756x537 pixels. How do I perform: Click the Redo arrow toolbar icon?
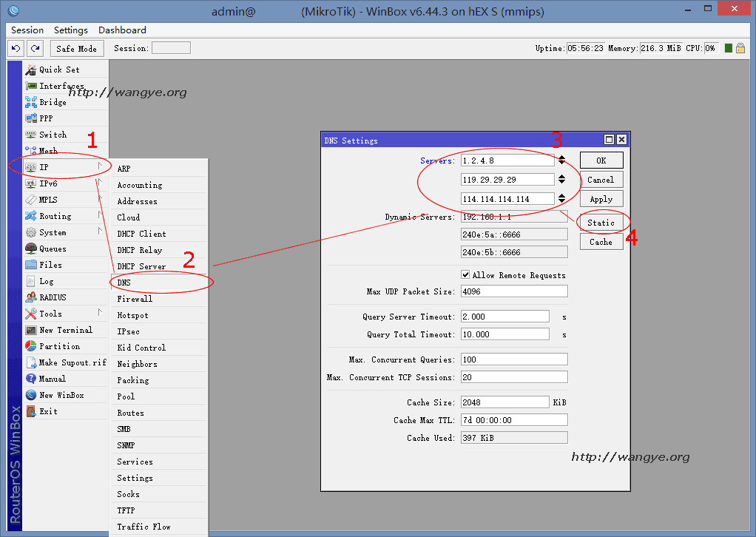click(x=36, y=48)
